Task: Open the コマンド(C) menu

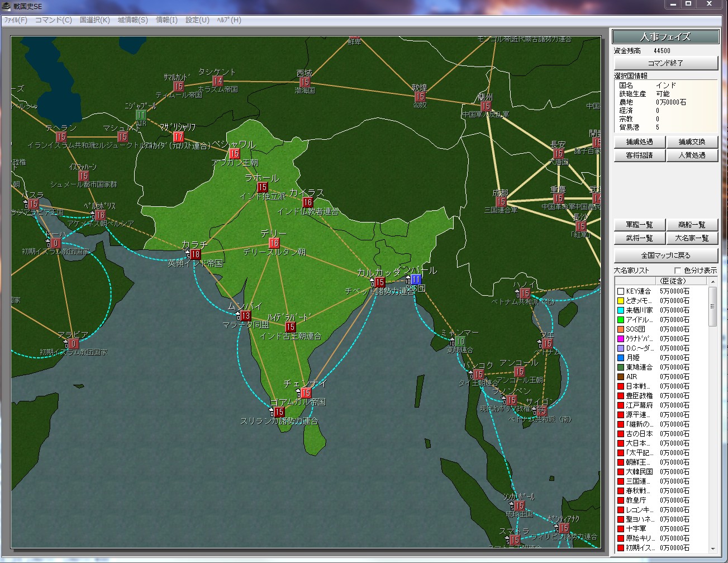Action: click(53, 20)
